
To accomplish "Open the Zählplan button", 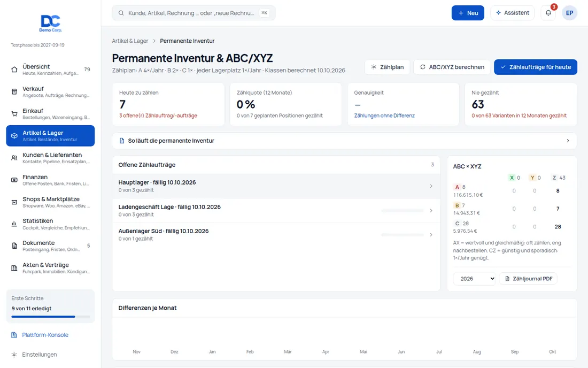I will coord(387,67).
